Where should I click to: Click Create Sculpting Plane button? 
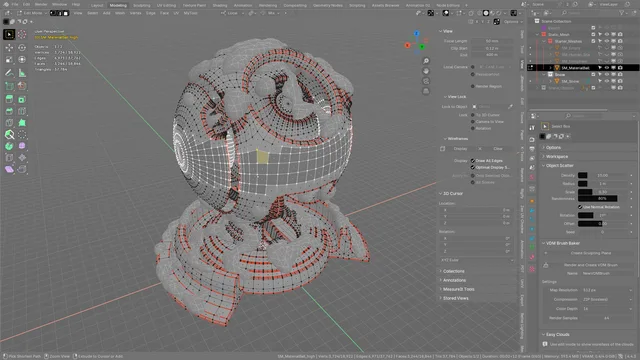point(590,253)
